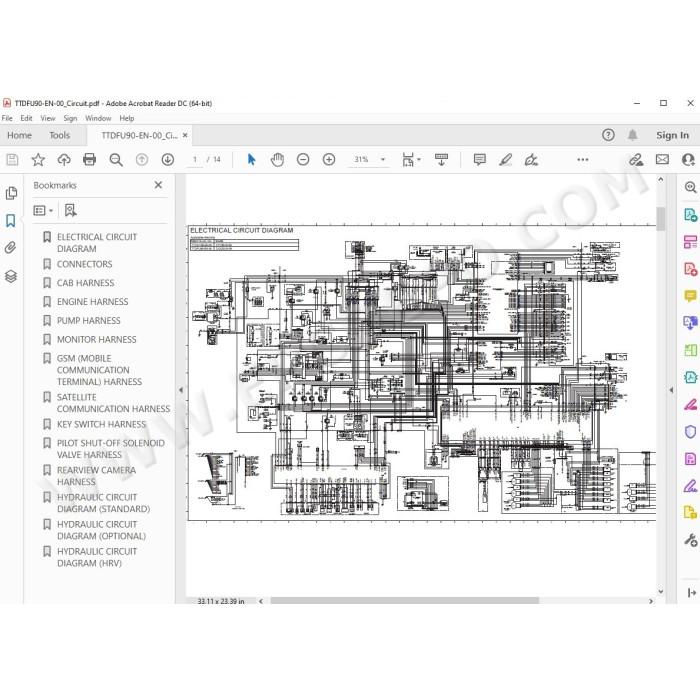Viewport: 700px width, 700px height.
Task: Open Help question mark icon
Action: [608, 135]
